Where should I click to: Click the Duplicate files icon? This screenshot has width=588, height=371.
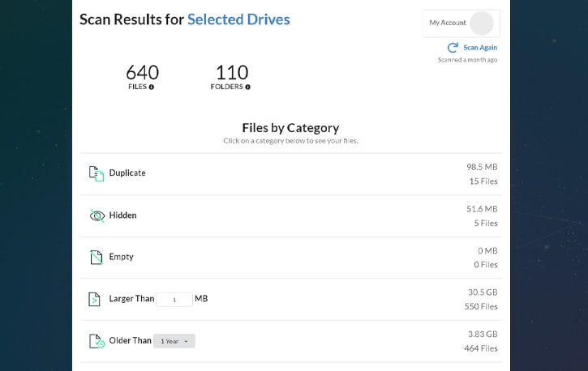click(97, 173)
